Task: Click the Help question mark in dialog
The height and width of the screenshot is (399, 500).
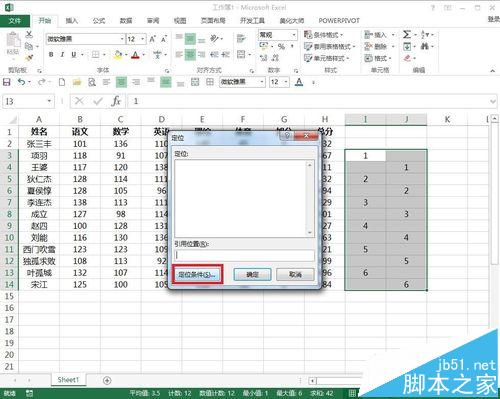Action: coord(287,135)
